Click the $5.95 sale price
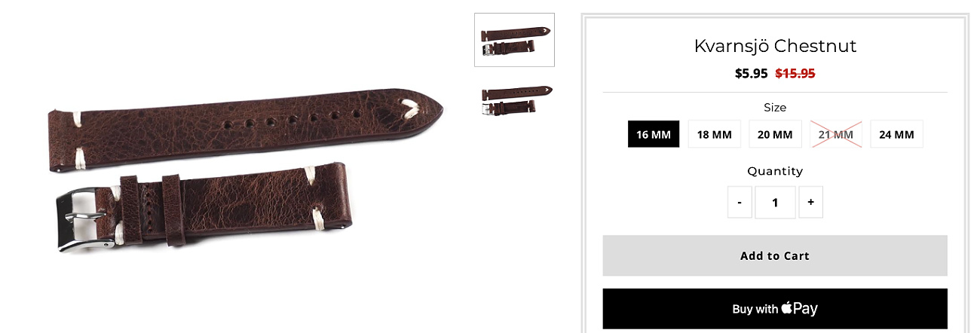 coord(752,74)
